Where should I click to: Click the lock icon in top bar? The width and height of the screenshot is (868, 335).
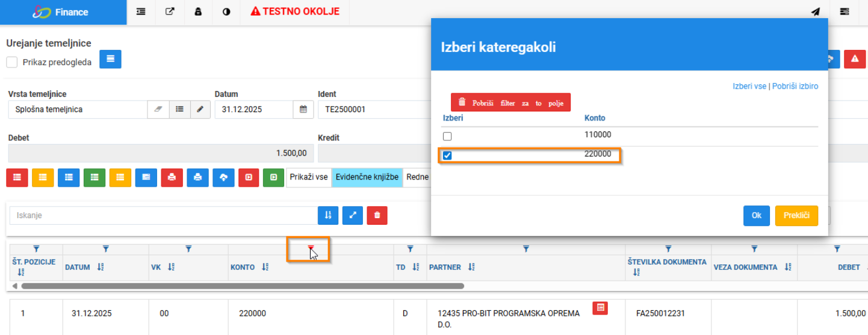[x=198, y=11]
